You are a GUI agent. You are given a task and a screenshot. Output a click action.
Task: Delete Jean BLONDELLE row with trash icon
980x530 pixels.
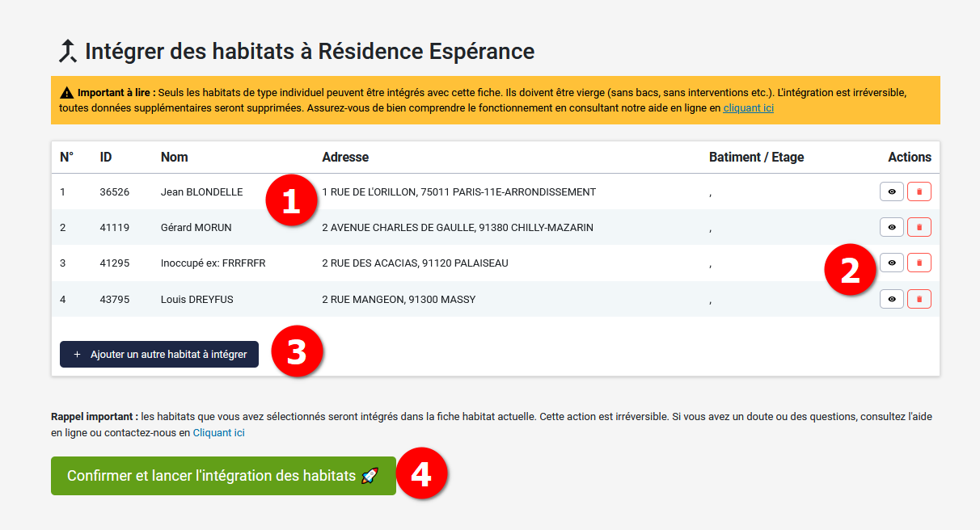click(919, 192)
